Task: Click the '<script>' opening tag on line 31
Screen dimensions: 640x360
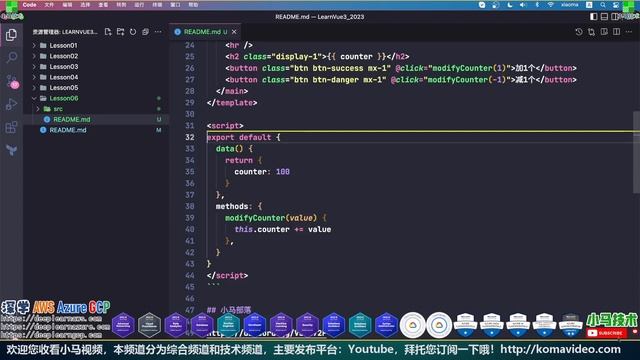Action: (225, 126)
